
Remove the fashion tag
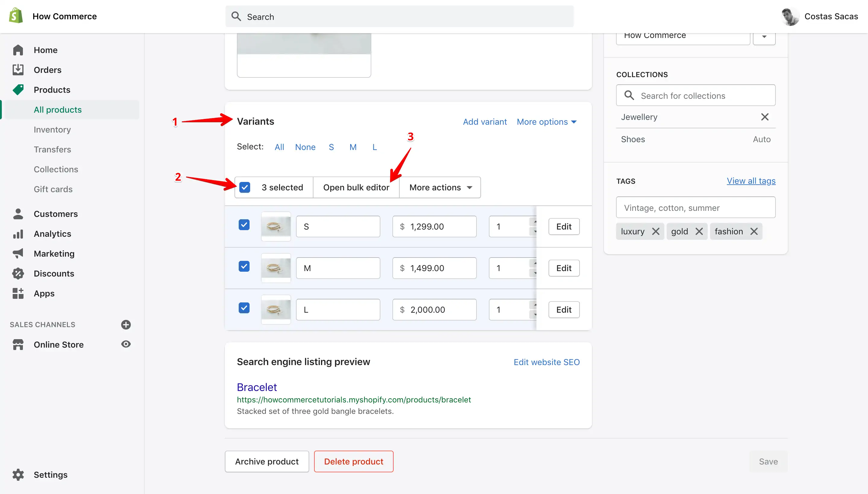point(753,231)
